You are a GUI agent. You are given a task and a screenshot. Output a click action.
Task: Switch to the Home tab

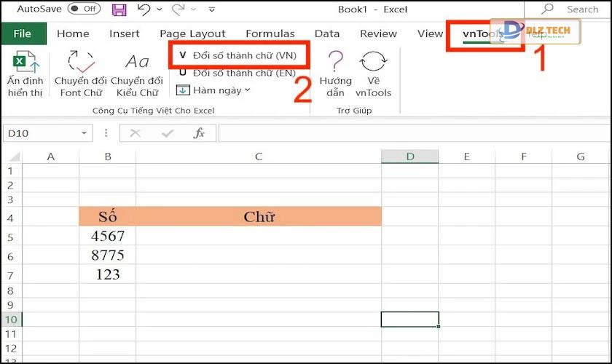point(73,33)
